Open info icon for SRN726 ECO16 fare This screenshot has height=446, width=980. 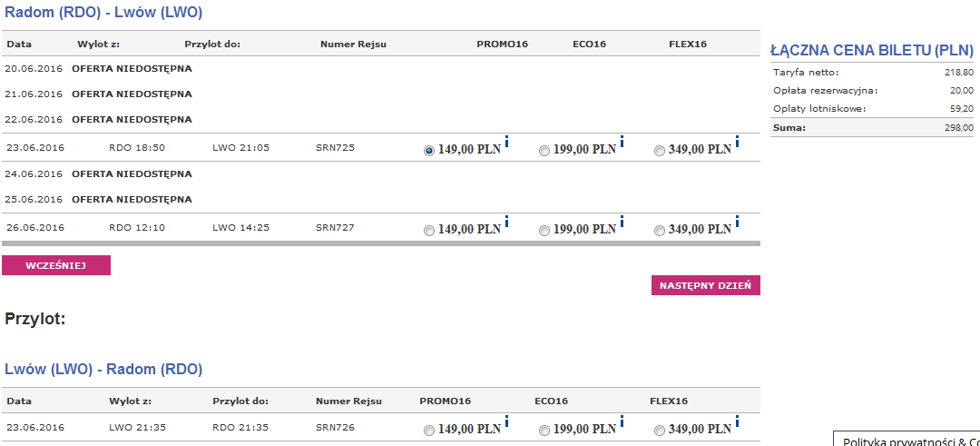click(622, 421)
